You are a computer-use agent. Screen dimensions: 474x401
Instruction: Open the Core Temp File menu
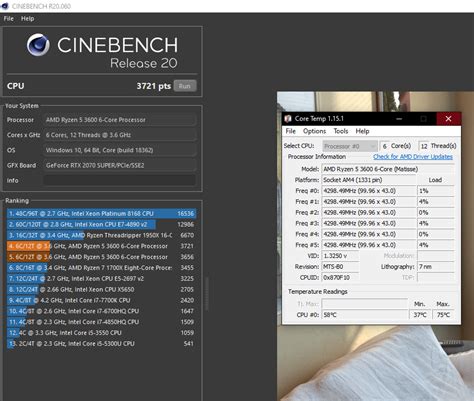[291, 131]
